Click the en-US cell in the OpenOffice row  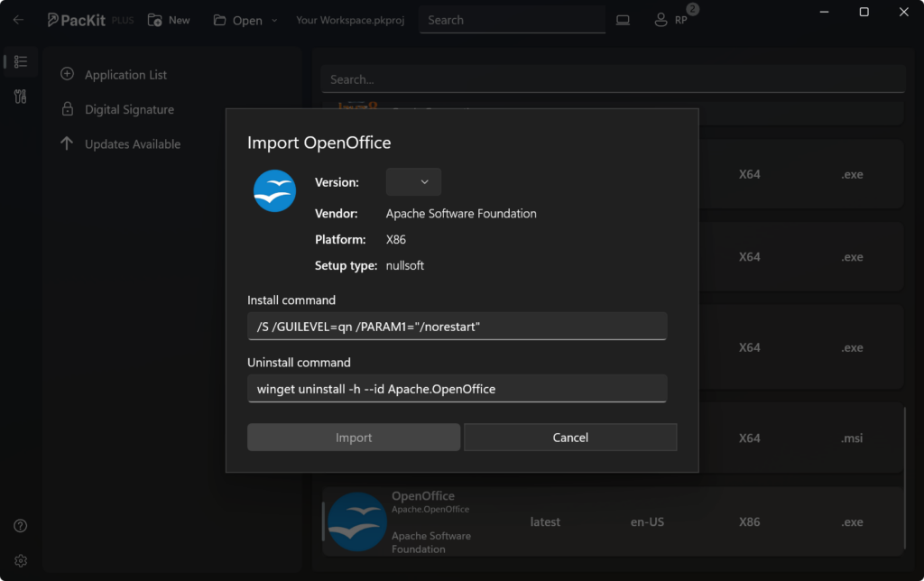pos(647,522)
